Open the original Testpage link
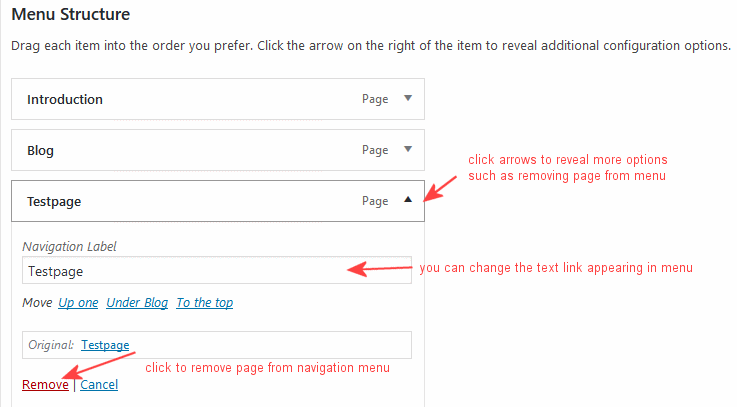This screenshot has height=407, width=737. tap(105, 345)
